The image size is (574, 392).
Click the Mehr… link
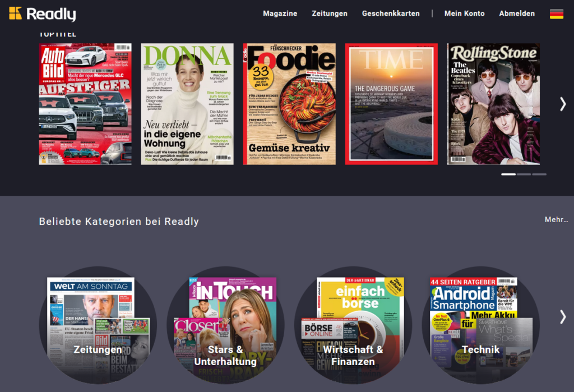click(x=557, y=219)
